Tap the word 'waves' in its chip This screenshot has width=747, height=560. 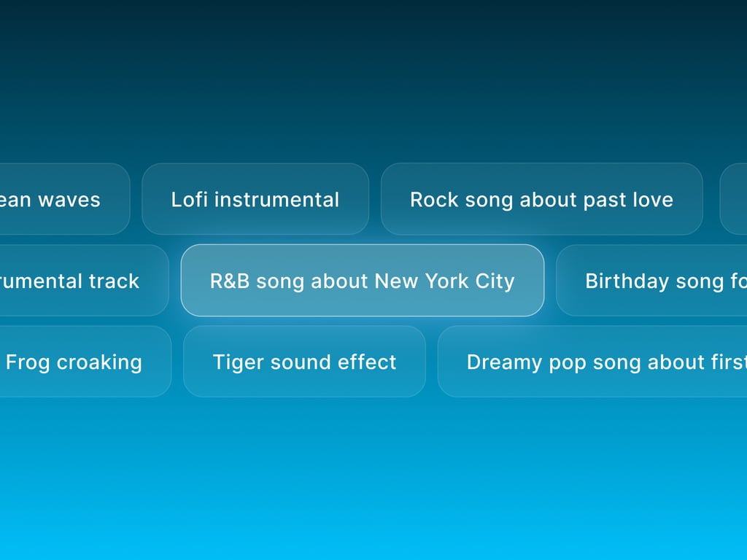[69, 200]
